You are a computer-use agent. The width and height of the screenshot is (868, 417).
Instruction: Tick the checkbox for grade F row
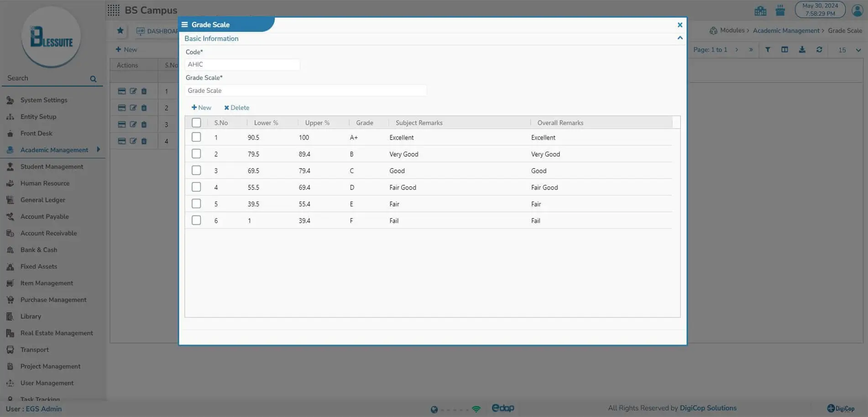(196, 220)
